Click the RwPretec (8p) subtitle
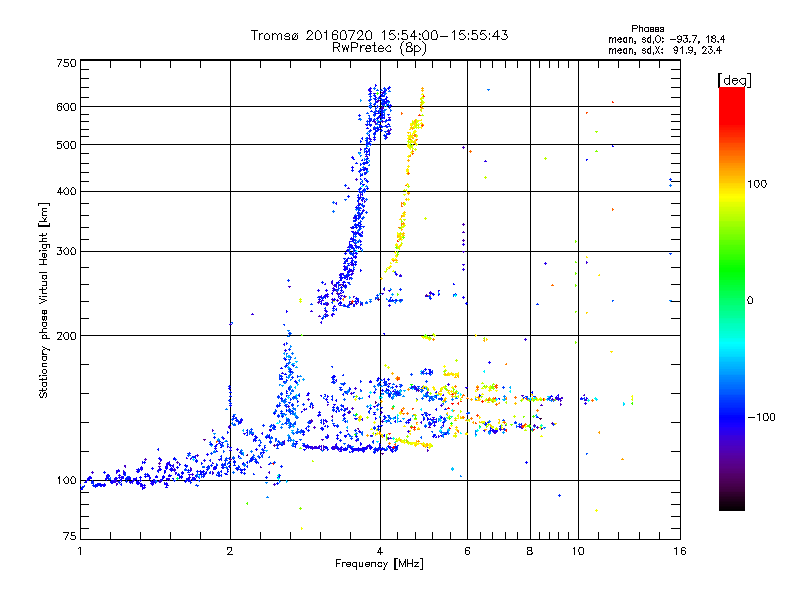The image size is (800, 600). tap(379, 48)
